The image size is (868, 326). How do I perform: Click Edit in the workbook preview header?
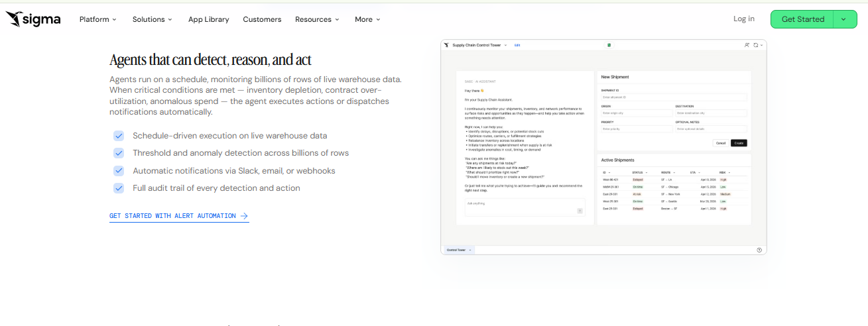pyautogui.click(x=517, y=45)
